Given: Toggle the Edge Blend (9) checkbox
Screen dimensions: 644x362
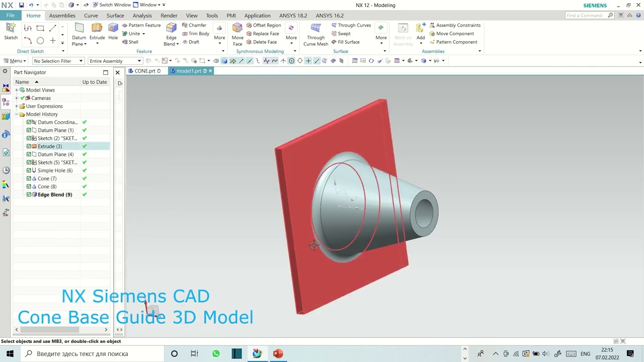Looking at the screenshot, I should (x=29, y=195).
